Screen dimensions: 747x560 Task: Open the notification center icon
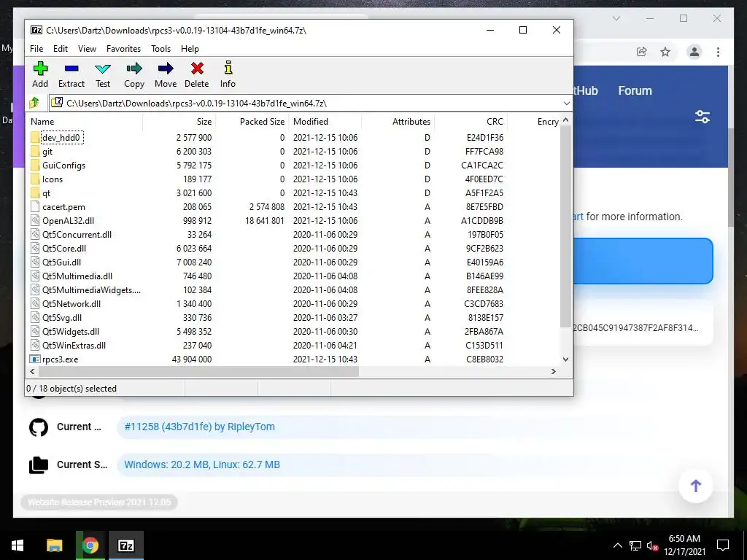[723, 545]
